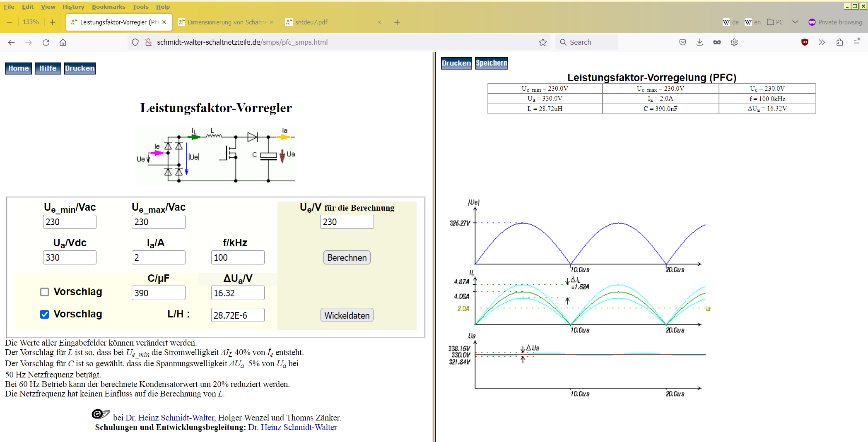The height and width of the screenshot is (442, 868).
Task: Open the History menu
Action: [73, 7]
